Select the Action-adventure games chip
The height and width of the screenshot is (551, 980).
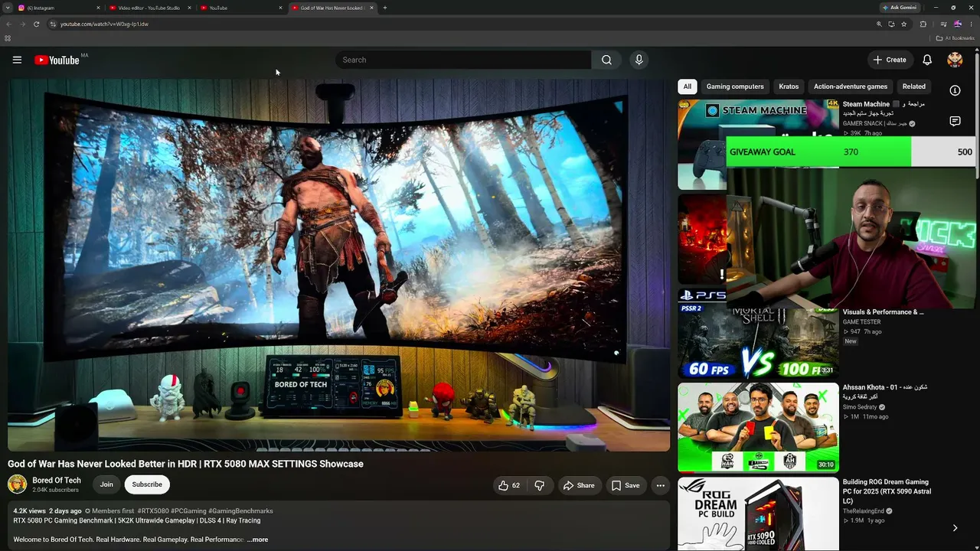[851, 86]
